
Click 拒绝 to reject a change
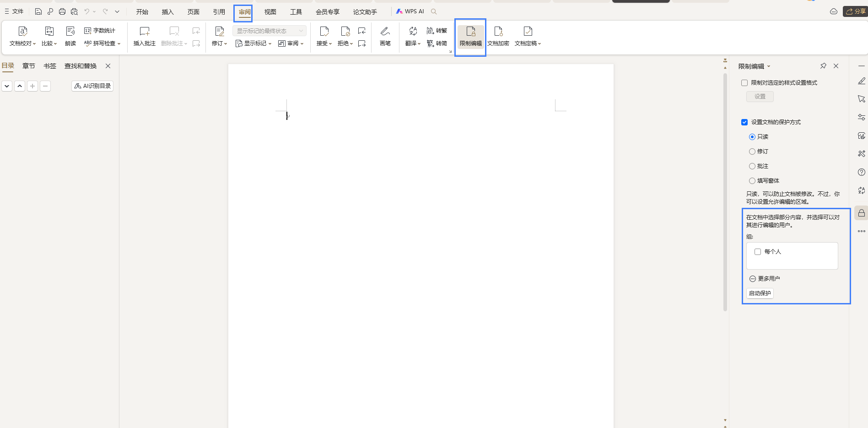tap(345, 37)
